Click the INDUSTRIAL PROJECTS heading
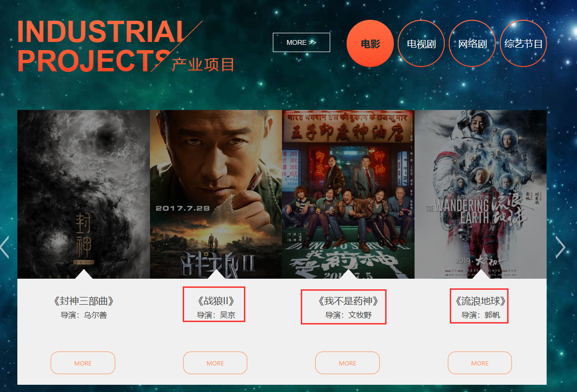 pyautogui.click(x=102, y=46)
